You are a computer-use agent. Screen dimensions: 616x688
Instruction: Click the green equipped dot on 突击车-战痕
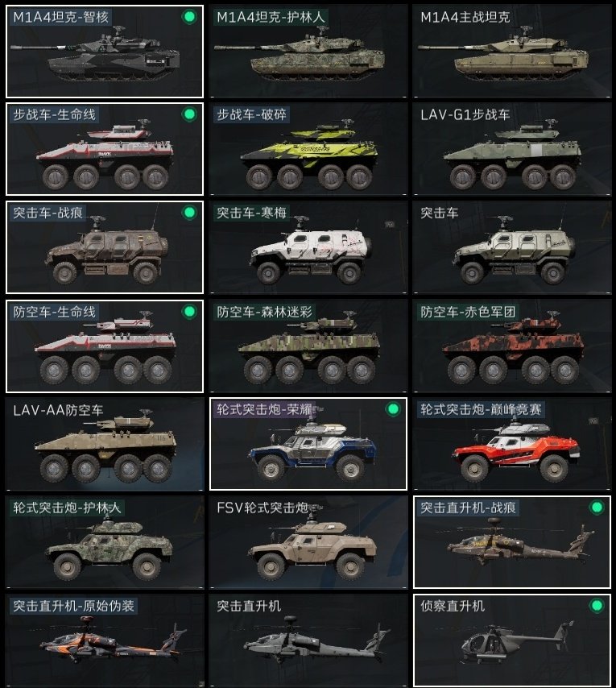coord(189,213)
